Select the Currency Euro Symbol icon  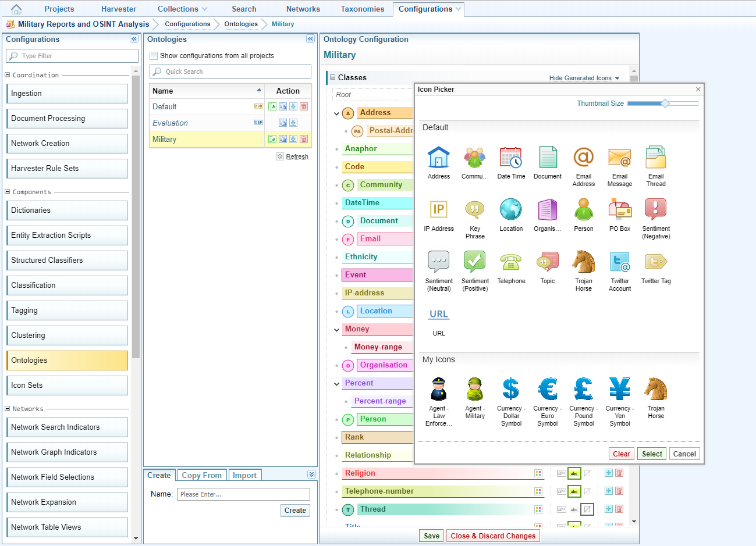pyautogui.click(x=547, y=389)
